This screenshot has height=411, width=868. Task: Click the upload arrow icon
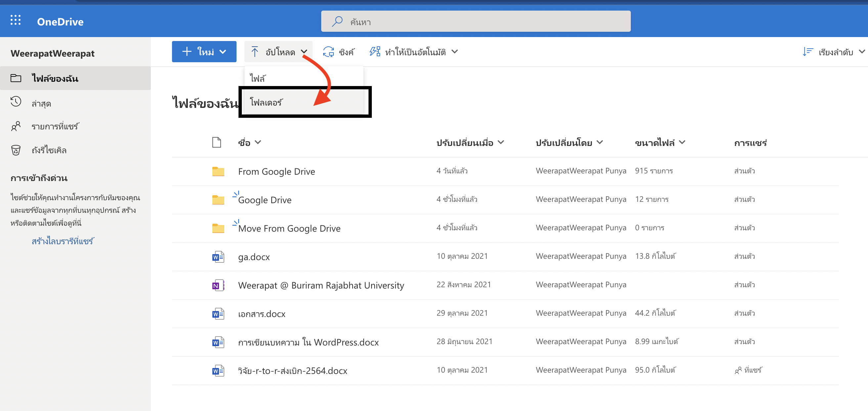[255, 52]
